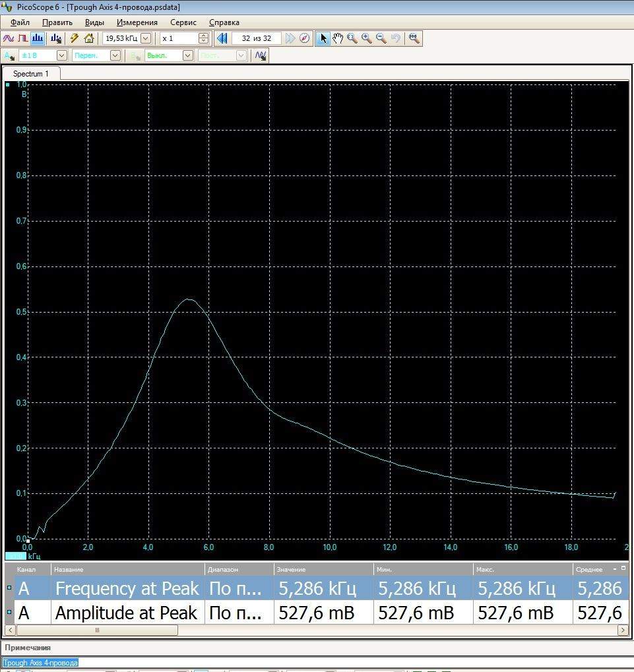634x672 pixels.
Task: Click the math channels waveform icon
Action: 261,55
